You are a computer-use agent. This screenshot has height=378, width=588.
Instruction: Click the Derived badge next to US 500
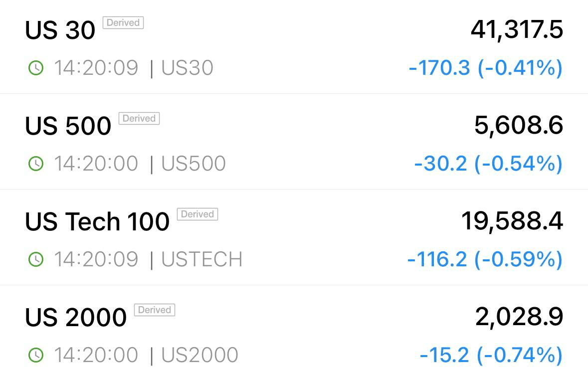pos(139,119)
